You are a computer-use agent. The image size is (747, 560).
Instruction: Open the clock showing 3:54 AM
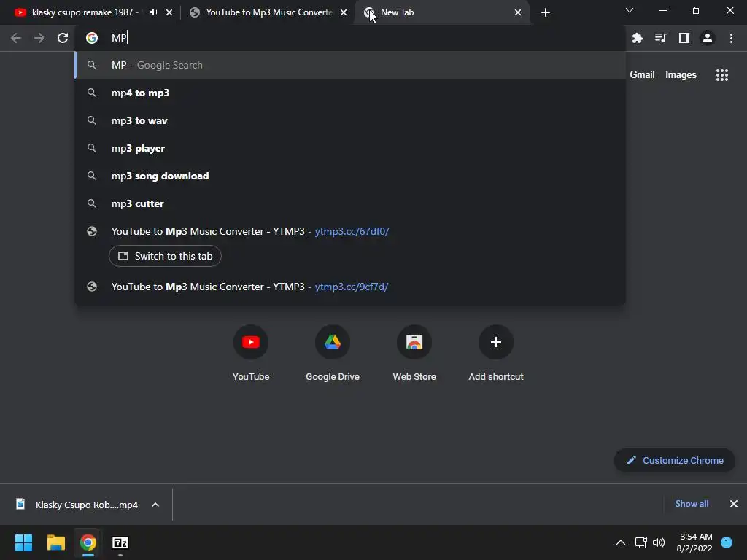(694, 542)
